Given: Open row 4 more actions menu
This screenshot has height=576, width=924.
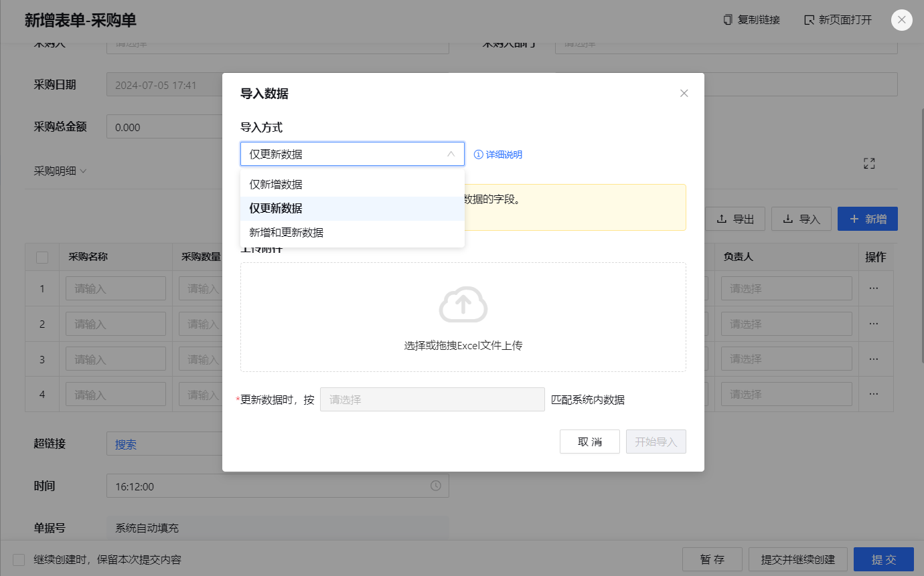Looking at the screenshot, I should [873, 394].
